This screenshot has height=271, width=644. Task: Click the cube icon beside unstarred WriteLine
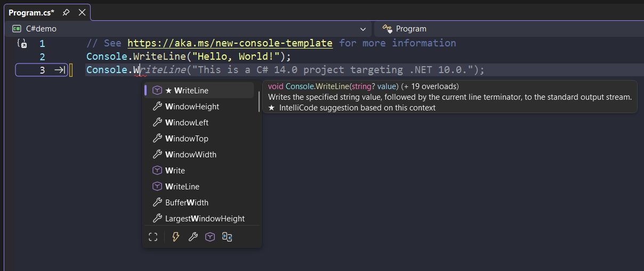point(157,187)
